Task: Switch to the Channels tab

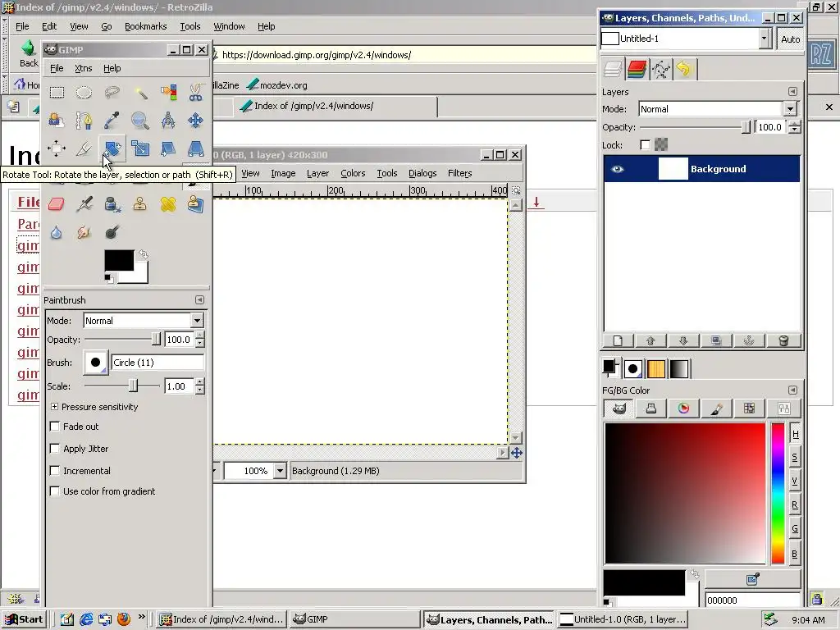Action: point(637,69)
